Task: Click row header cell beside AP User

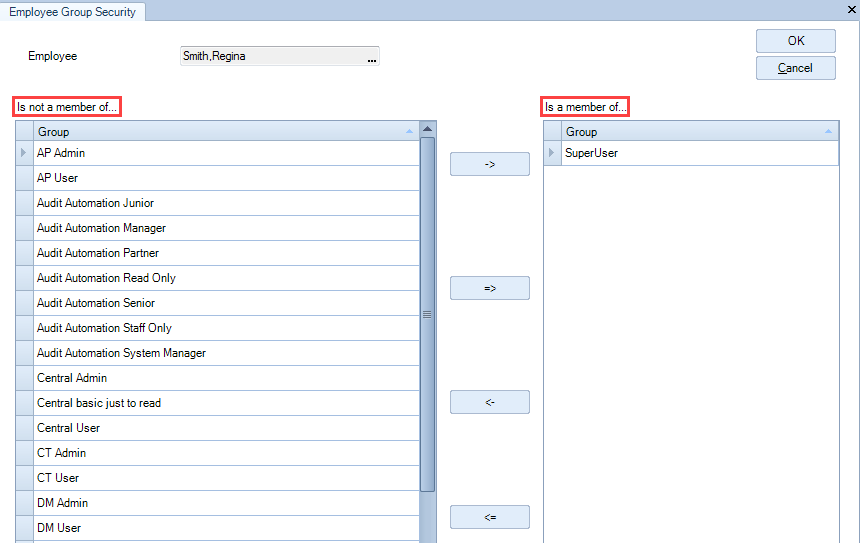Action: coord(25,178)
